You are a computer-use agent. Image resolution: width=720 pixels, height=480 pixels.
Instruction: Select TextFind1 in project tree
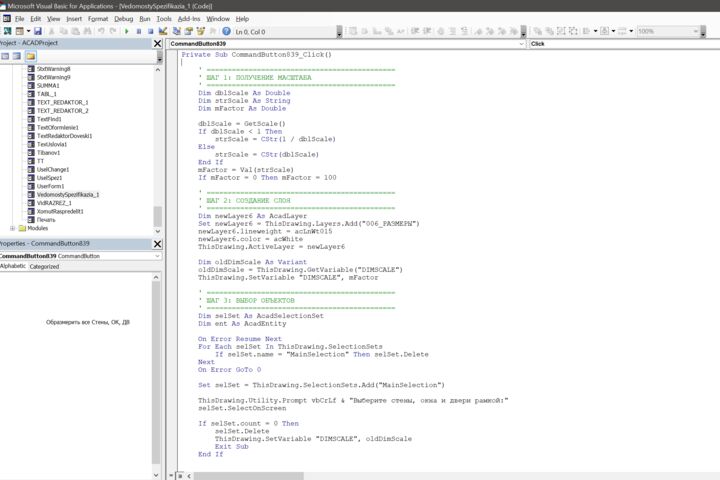click(x=49, y=119)
